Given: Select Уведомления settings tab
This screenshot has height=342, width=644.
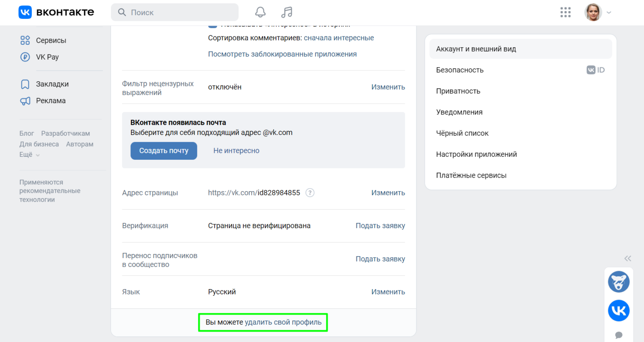Looking at the screenshot, I should pyautogui.click(x=521, y=112).
